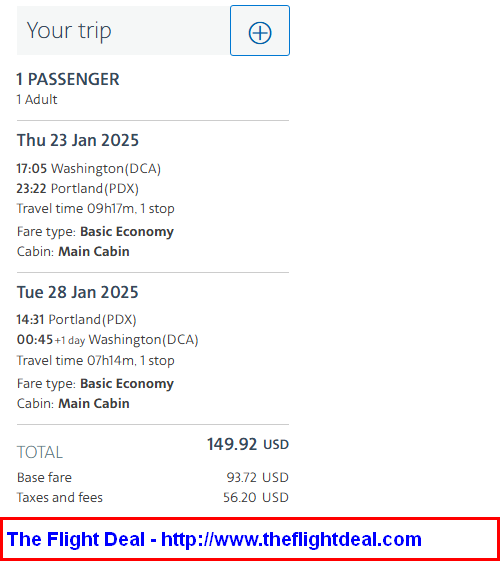
Task: Expand trip details with the plus icon
Action: point(260,30)
